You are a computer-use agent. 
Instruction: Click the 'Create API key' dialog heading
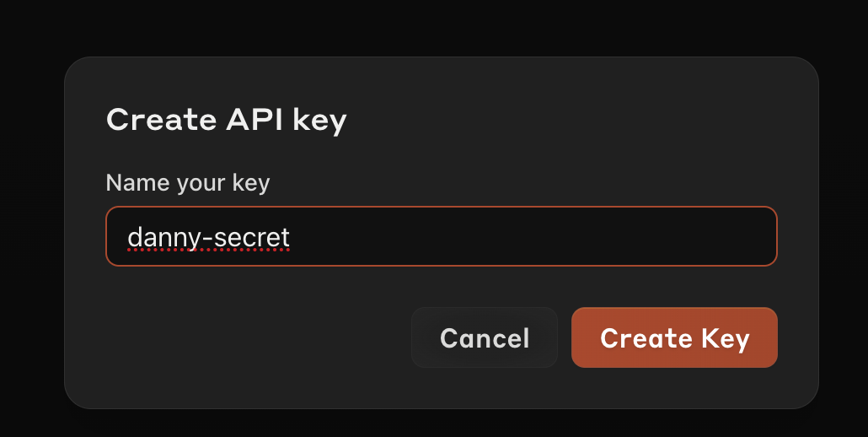click(x=227, y=120)
